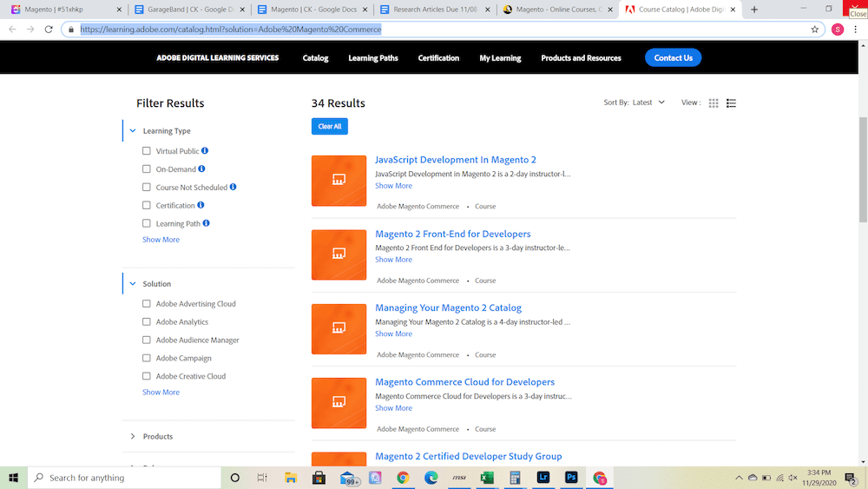Check the Learning Path filter
Image resolution: width=868 pixels, height=489 pixels.
[146, 223]
